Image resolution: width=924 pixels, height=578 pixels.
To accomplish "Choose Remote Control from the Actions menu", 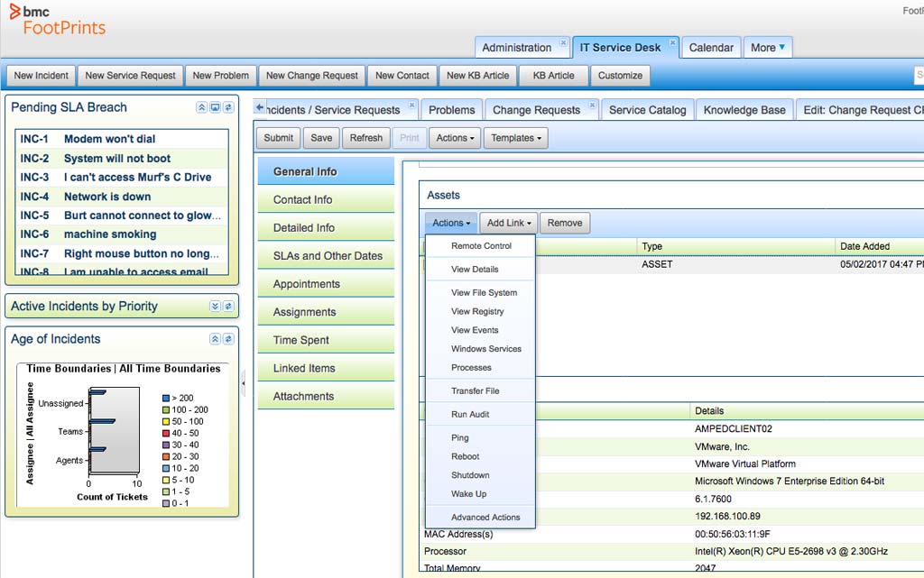I will (480, 246).
